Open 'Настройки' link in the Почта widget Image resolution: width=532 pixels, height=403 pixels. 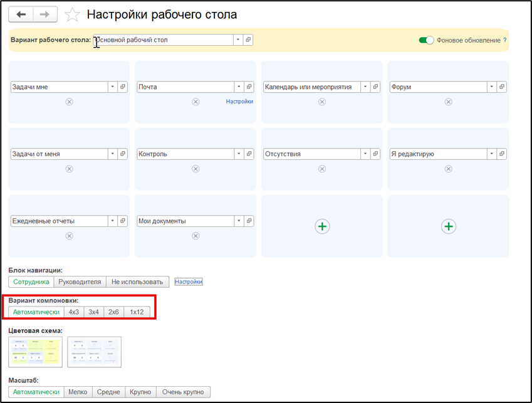(239, 102)
